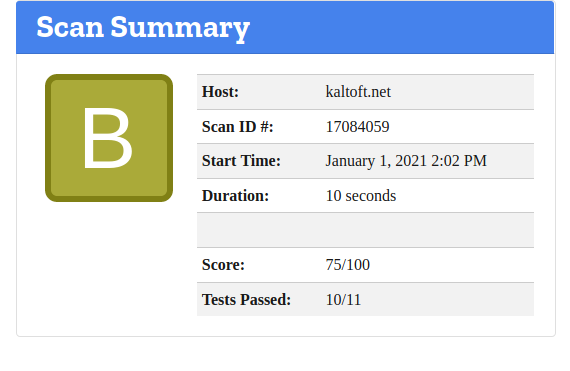The height and width of the screenshot is (371, 570).
Task: Select scan ID number 17084059
Action: [x=357, y=127]
